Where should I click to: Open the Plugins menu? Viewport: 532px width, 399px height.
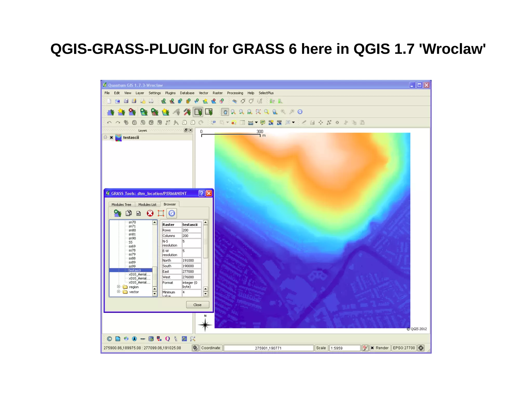click(170, 93)
